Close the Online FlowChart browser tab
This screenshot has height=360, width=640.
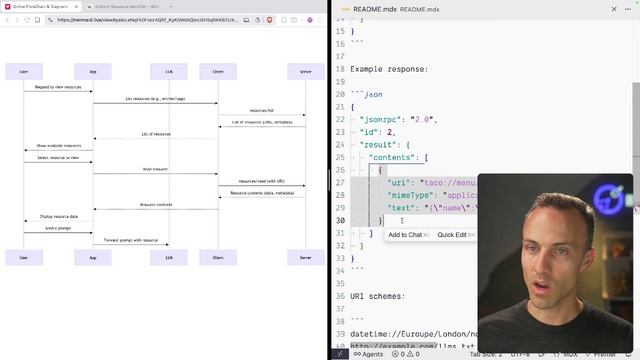tap(76, 7)
